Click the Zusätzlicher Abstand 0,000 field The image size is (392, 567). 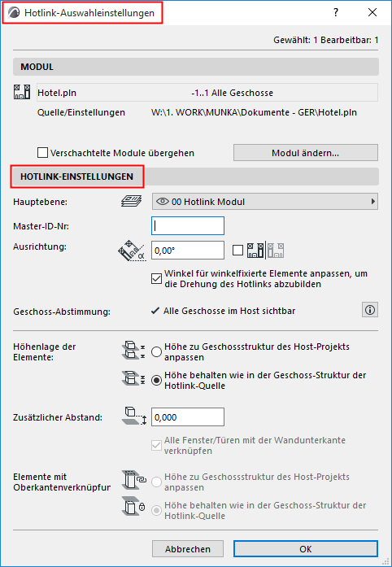pos(188,417)
